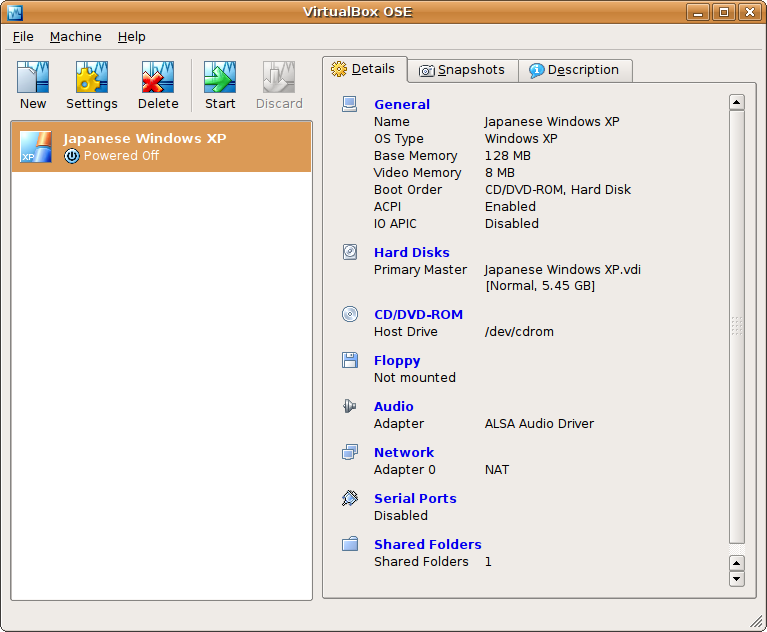Click the Audio speaker icon
The image size is (767, 632).
(350, 406)
